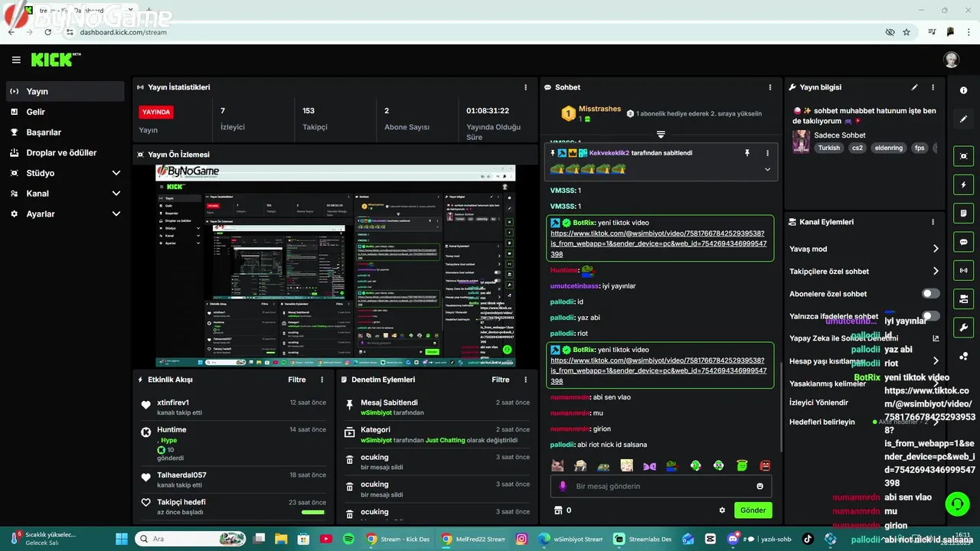Expand the pinned message with chevron
980x551 pixels.
click(767, 169)
